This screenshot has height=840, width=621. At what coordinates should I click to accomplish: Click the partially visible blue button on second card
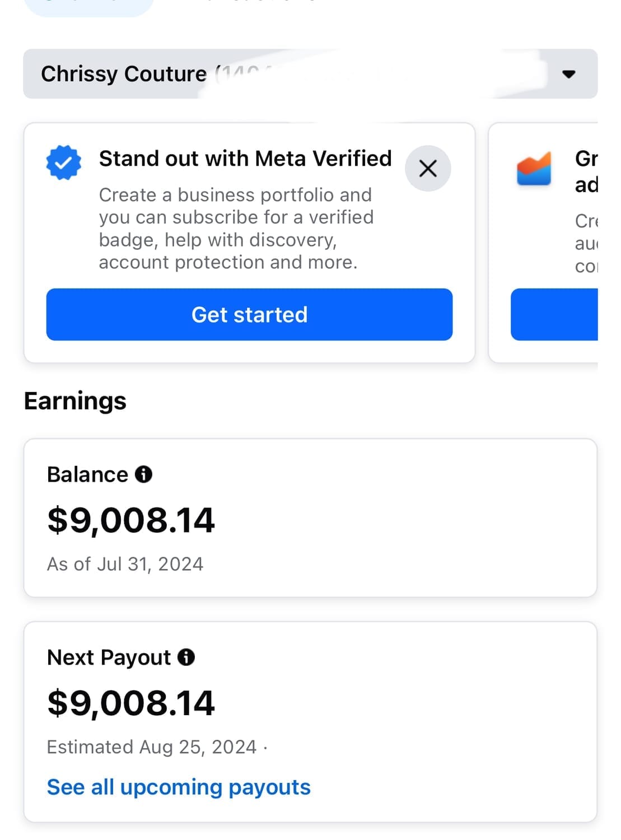tap(554, 315)
